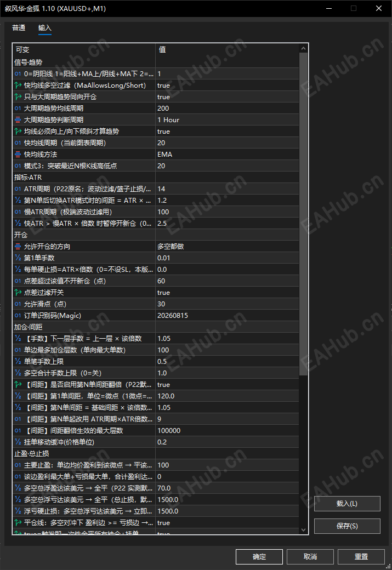Click the 取消 button
The width and height of the screenshot is (392, 570).
tap(310, 556)
